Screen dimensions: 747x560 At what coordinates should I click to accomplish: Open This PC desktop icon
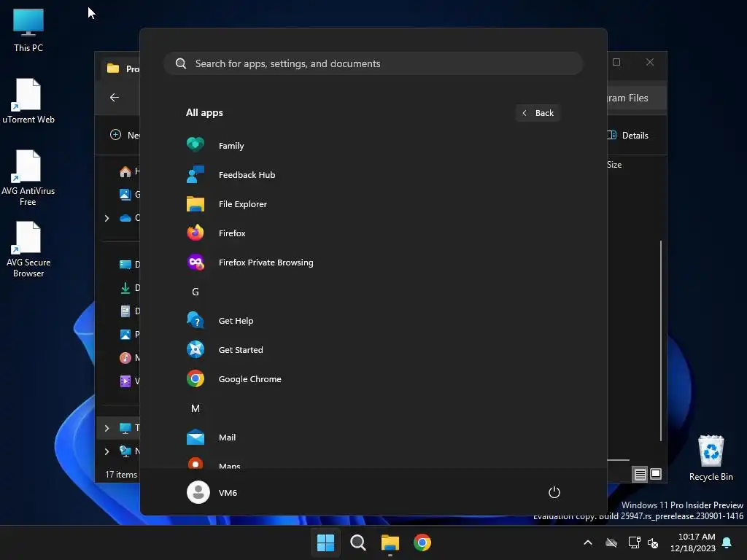(x=28, y=30)
